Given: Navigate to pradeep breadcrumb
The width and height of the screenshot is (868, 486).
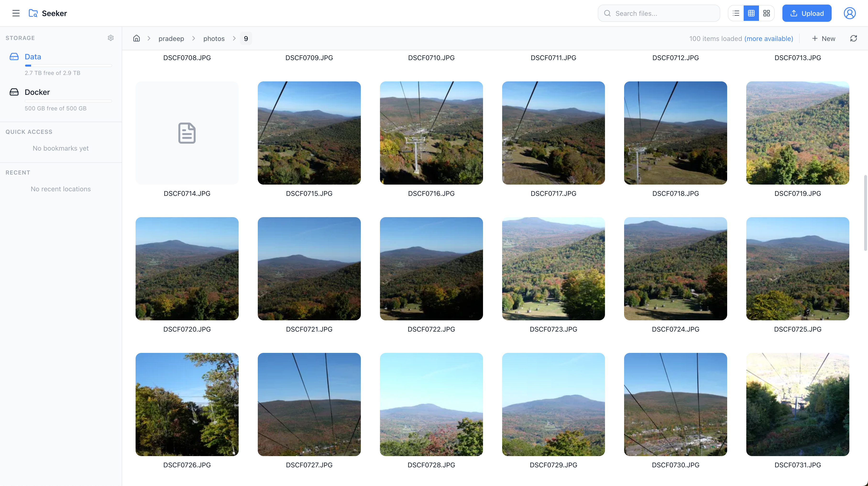Looking at the screenshot, I should (171, 39).
